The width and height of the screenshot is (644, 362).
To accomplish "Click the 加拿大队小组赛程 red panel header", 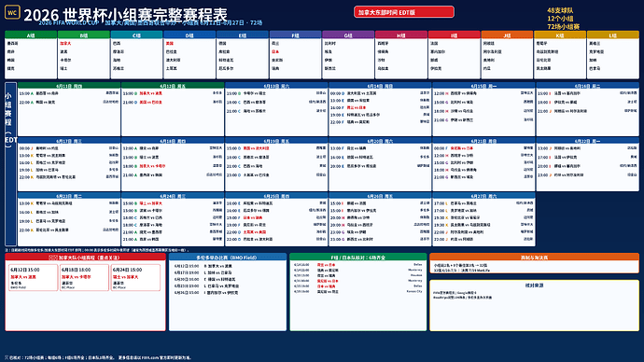I will (x=86, y=258).
